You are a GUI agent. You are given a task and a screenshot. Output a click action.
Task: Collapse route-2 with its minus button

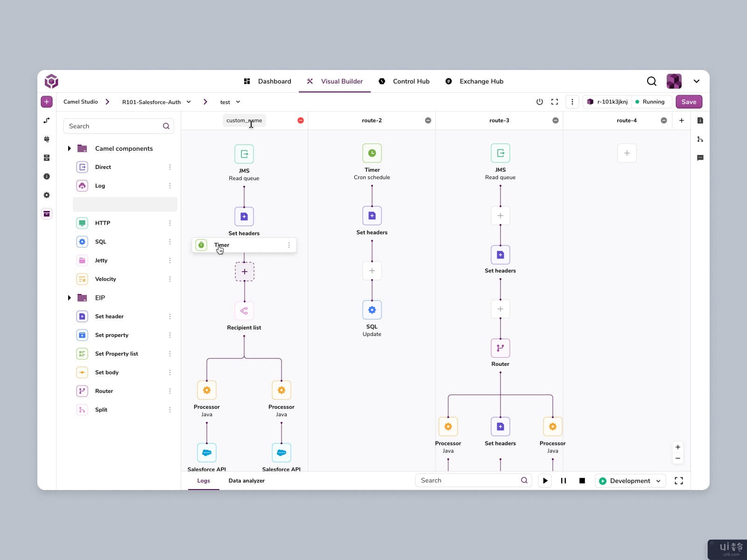[428, 120]
